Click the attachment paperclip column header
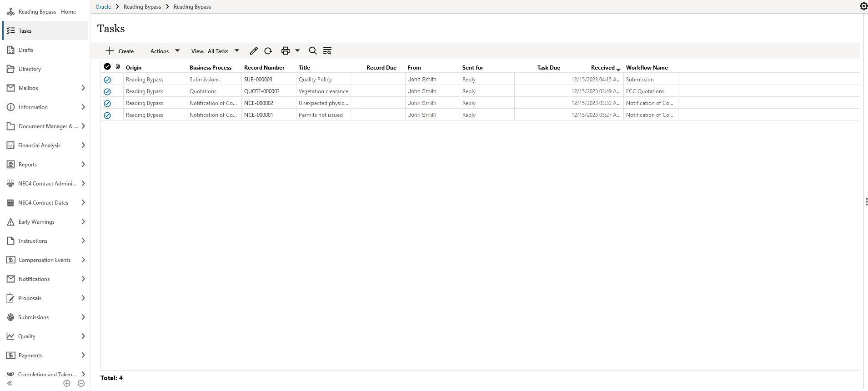 118,66
